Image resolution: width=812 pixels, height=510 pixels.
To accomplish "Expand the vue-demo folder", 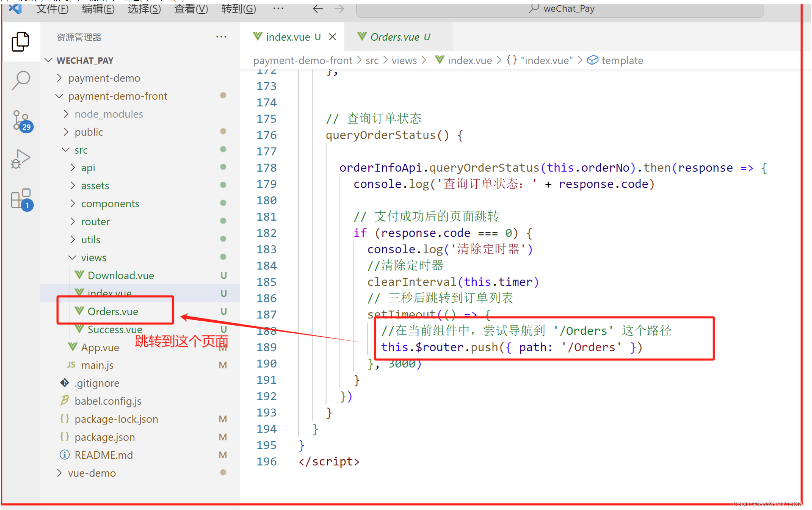I will tap(59, 473).
